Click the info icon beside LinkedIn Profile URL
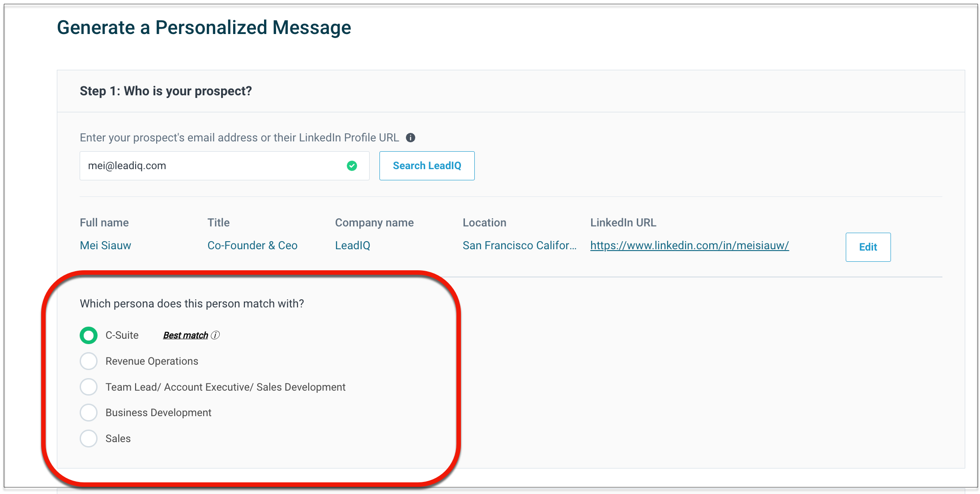The image size is (980, 494). tap(410, 138)
